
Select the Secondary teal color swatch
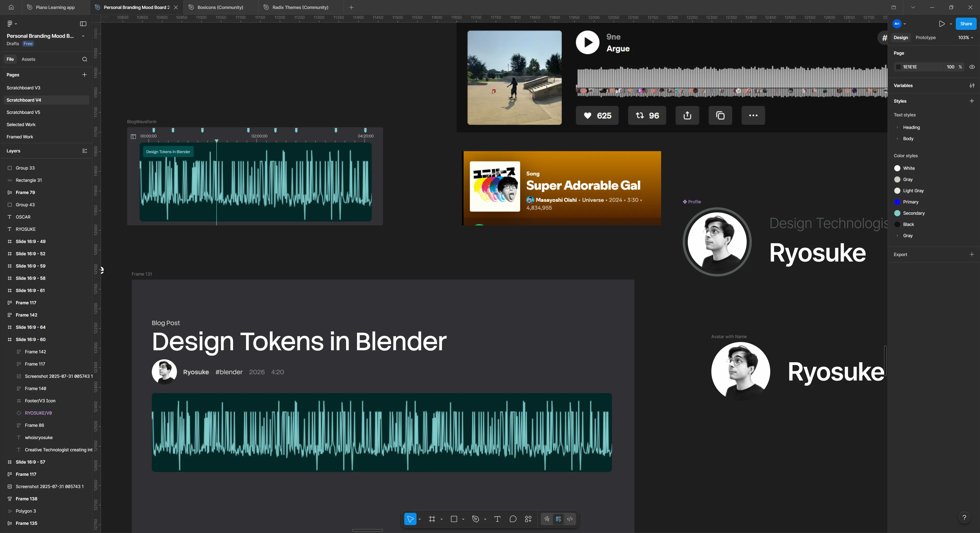pyautogui.click(x=898, y=213)
